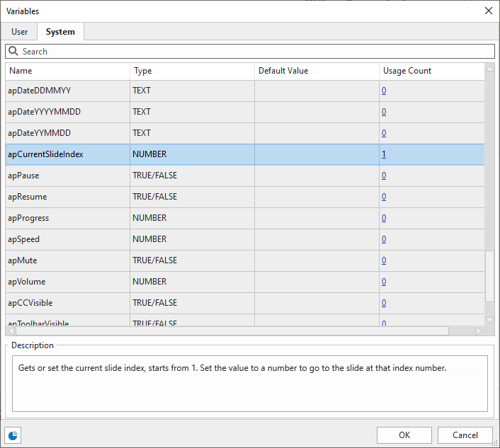The image size is (500, 448).
Task: Open usage count link for apDateDDMMYY
Action: [384, 91]
